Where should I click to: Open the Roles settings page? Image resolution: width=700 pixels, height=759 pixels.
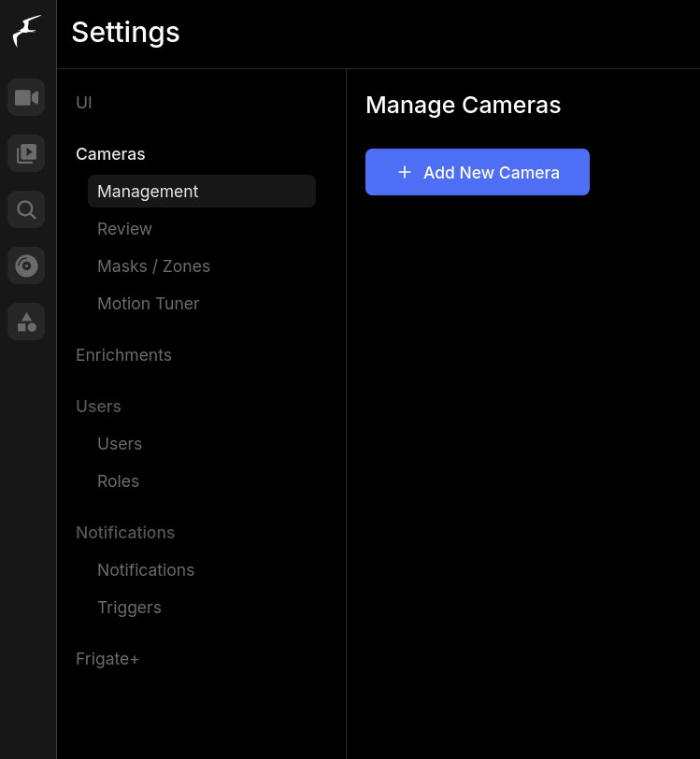coord(118,481)
